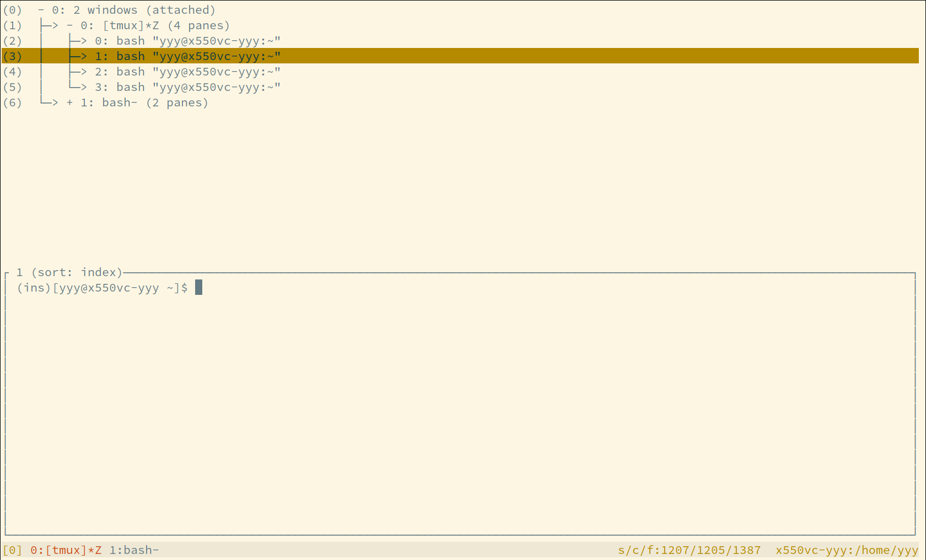This screenshot has height=560, width=926.
Task: Click the s/c/f:1207/1205/1387 counter
Action: click(690, 550)
